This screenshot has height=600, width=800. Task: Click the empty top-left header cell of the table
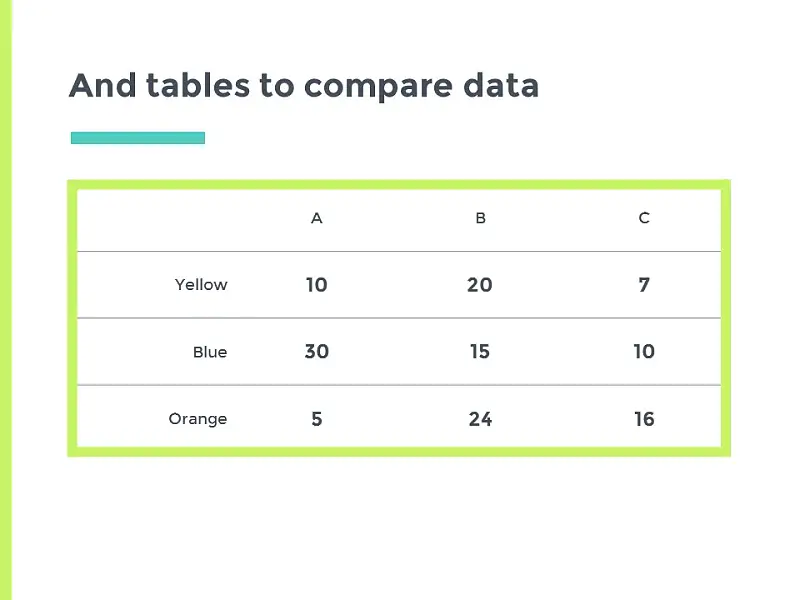click(x=156, y=220)
